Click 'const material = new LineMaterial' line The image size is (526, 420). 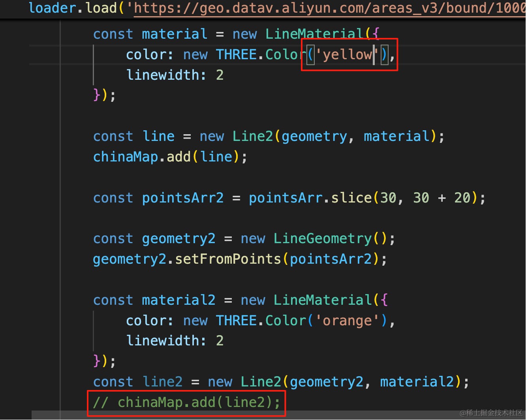click(x=237, y=34)
